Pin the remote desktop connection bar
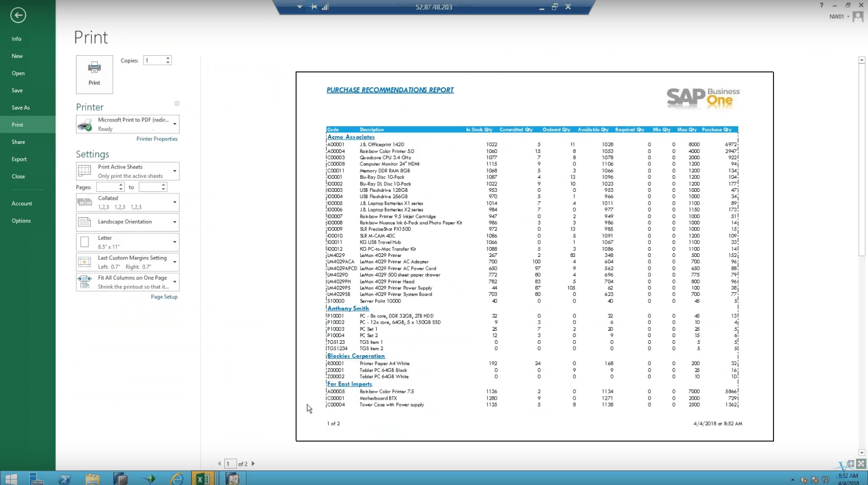The height and width of the screenshot is (485, 868). (313, 7)
